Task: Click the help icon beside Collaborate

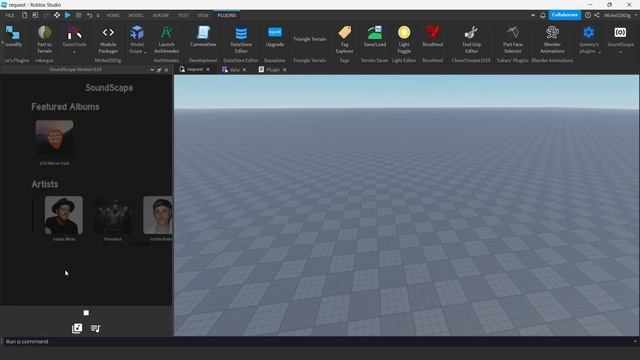Action: tap(588, 15)
